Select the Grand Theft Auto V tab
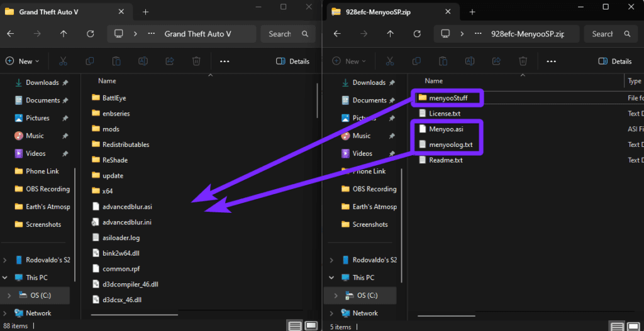This screenshot has height=331, width=644. tap(65, 12)
